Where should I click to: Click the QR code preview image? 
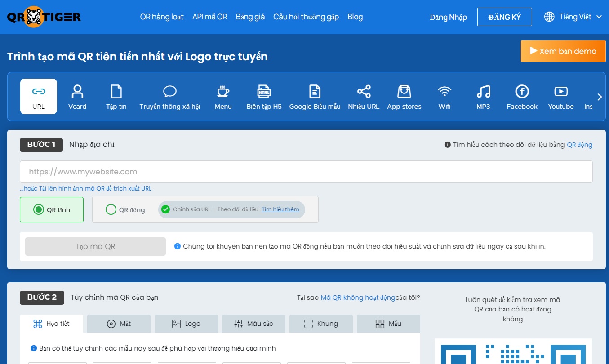513,351
